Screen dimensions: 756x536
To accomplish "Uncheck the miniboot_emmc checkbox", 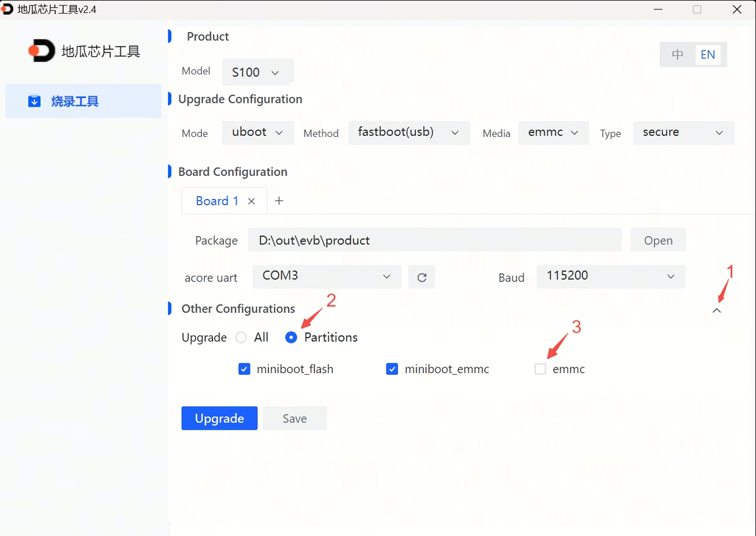I will 392,370.
